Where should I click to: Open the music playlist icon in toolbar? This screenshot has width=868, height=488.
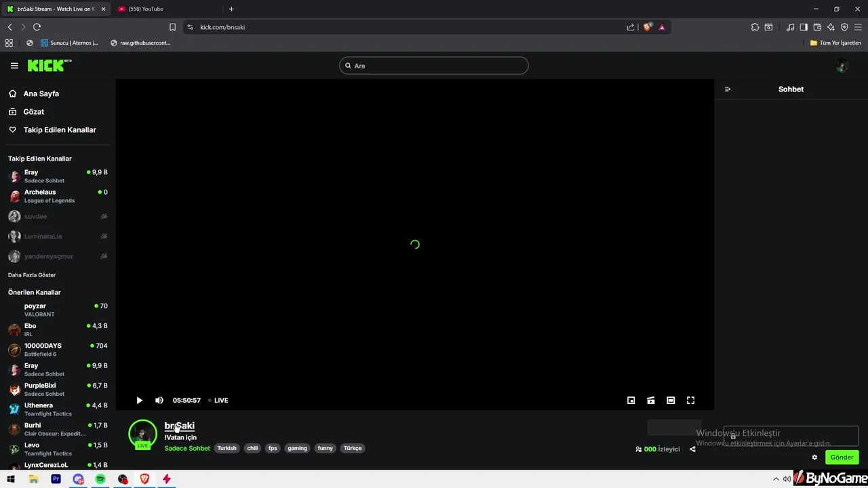[x=790, y=27]
